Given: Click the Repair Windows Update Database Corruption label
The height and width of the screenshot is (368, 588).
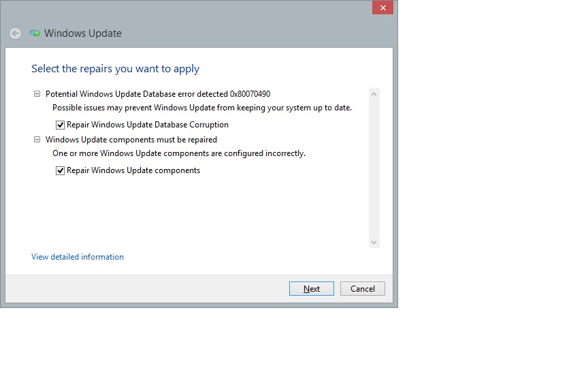Looking at the screenshot, I should pos(148,125).
